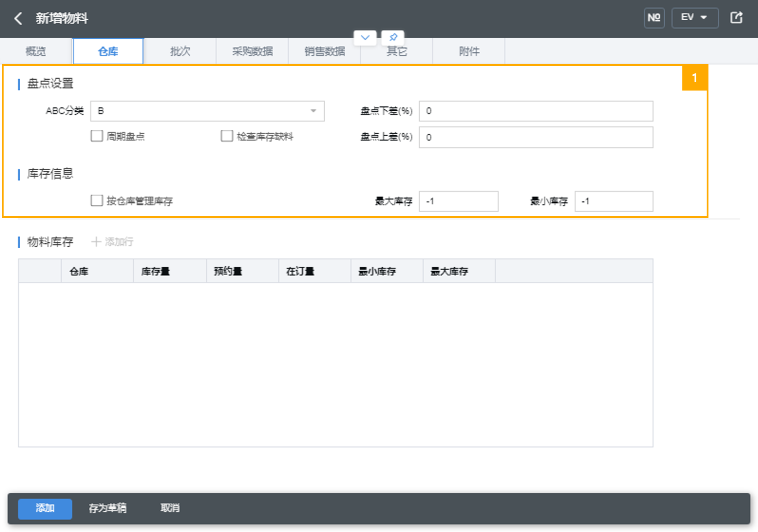The height and width of the screenshot is (532, 758).
Task: Toggle the 检查库存缺料 checkbox
Action: coord(227,136)
